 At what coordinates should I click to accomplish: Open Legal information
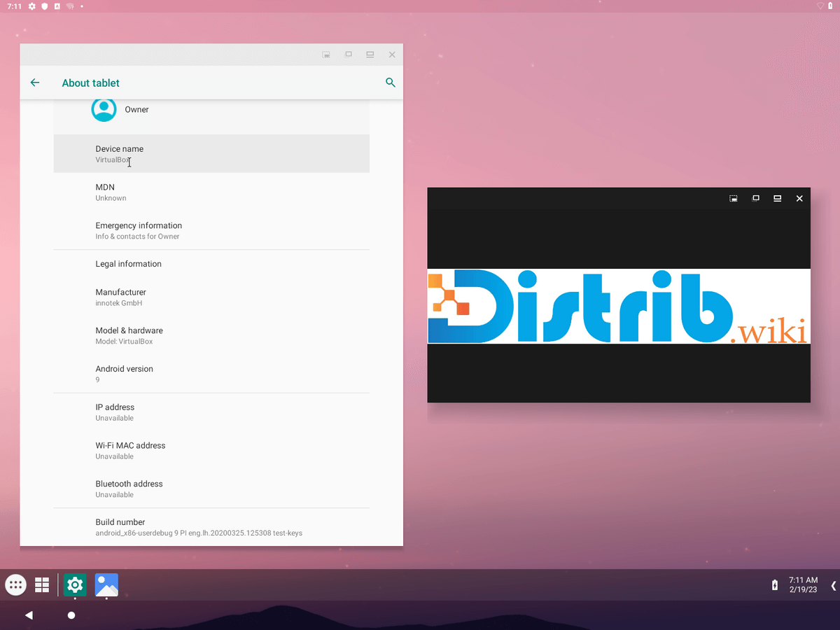pyautogui.click(x=211, y=264)
